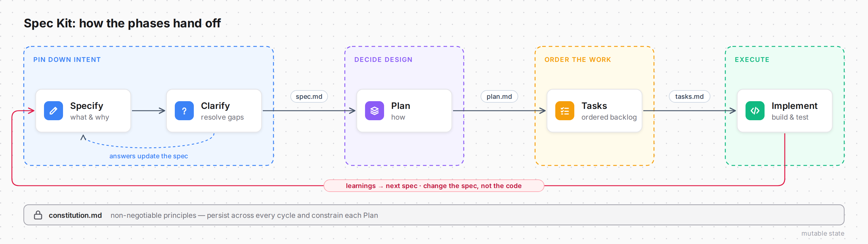This screenshot has width=868, height=244.
Task: Select the green code icon beside Implement
Action: 755,111
